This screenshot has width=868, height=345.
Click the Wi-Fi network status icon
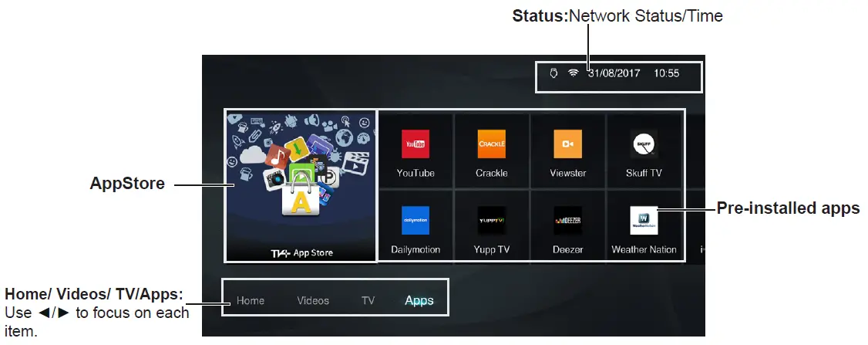click(573, 73)
